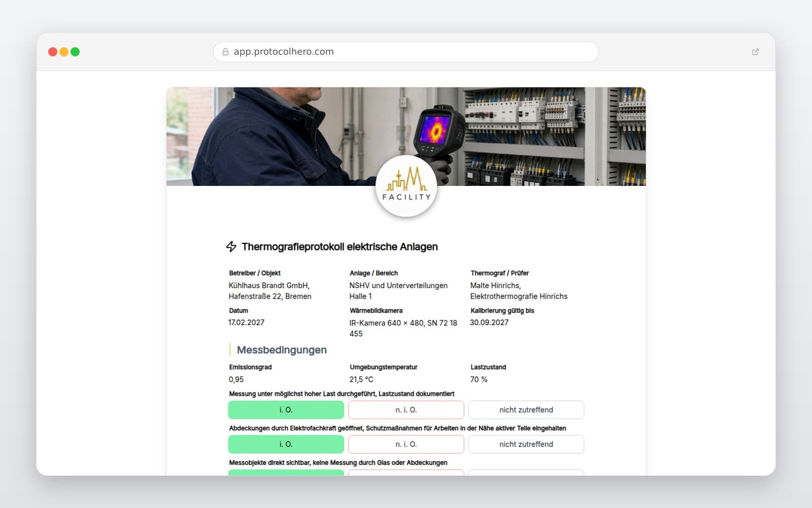
Task: Click the Anlage value NSHV und Unterverteilungen
Action: point(398,291)
